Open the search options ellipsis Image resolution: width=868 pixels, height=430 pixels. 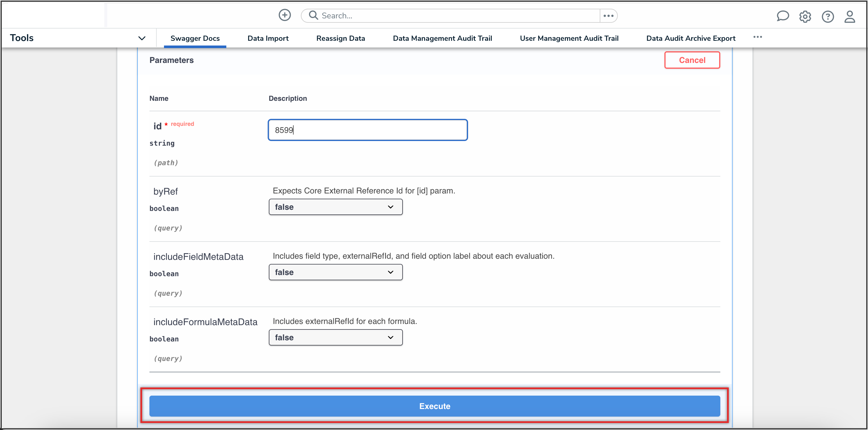(x=608, y=16)
